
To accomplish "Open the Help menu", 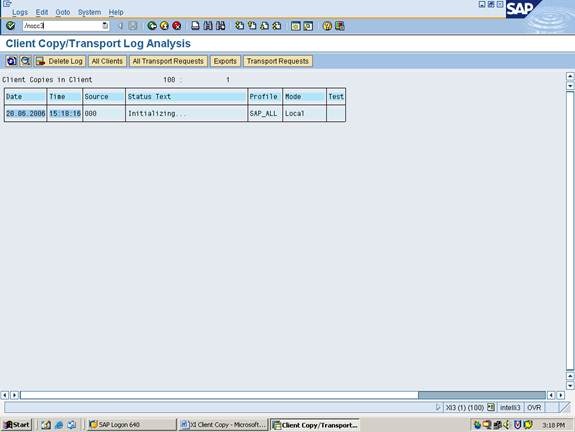I will 116,12.
